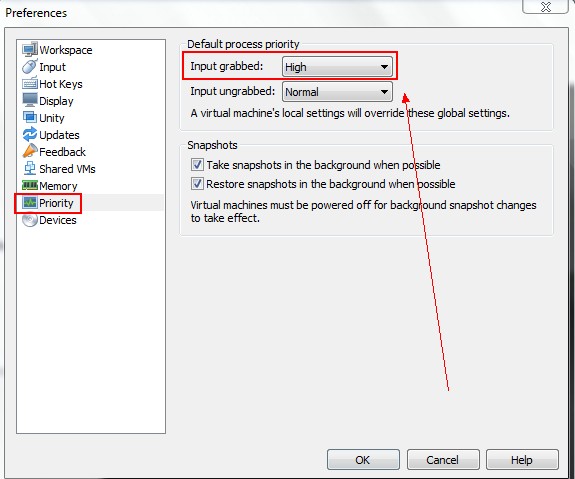Open the Input grabbed priority dropdown
575x479 pixels.
point(337,67)
